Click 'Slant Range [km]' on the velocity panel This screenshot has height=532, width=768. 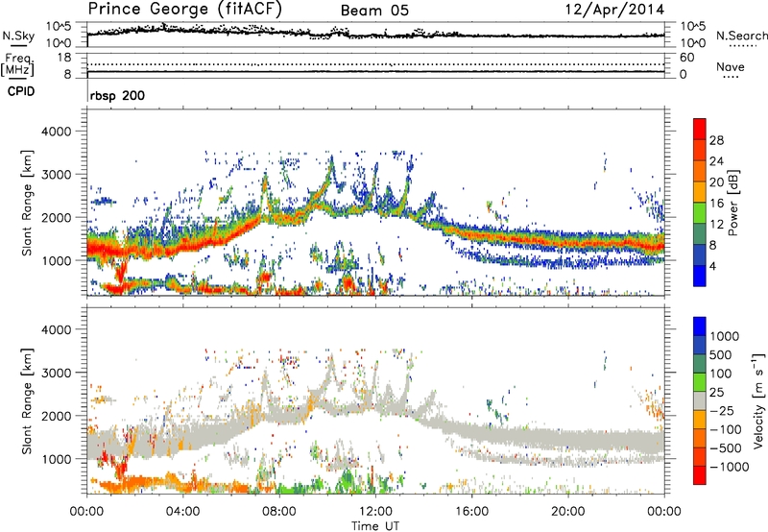tap(27, 400)
